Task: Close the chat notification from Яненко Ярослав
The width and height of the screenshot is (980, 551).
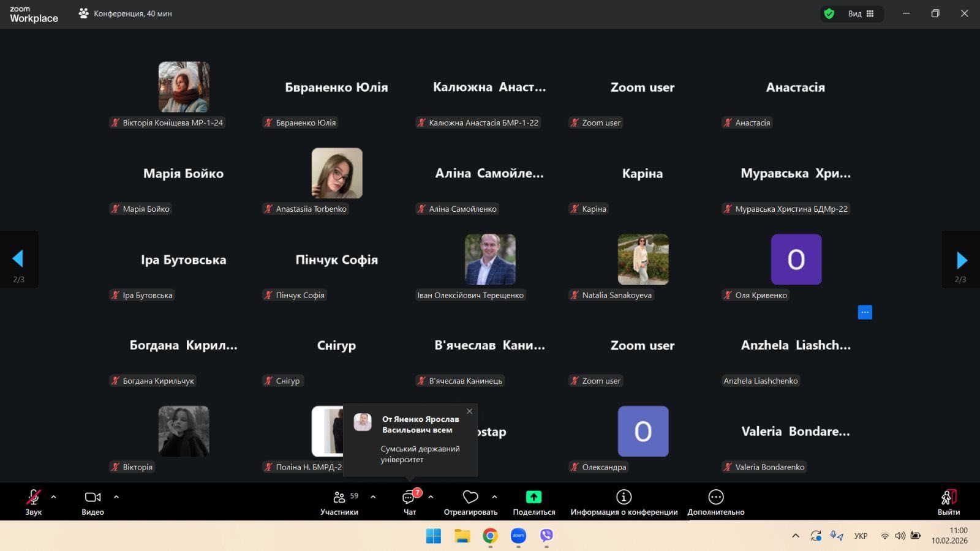Action: 469,411
